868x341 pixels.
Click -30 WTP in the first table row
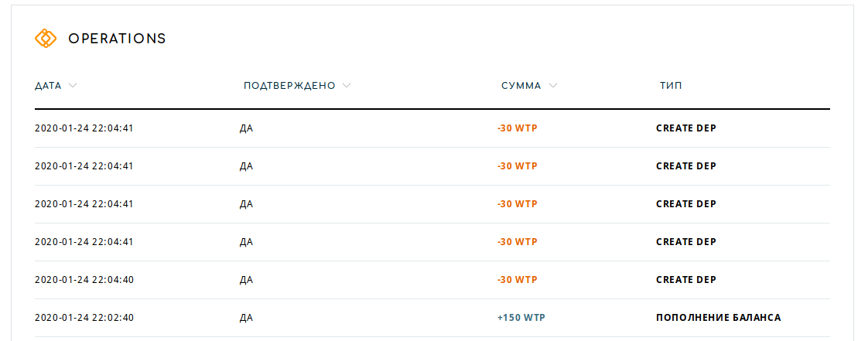click(517, 128)
